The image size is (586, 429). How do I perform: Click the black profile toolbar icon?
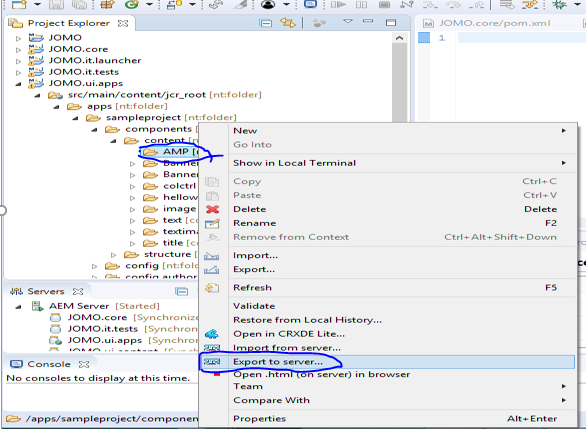click(x=268, y=4)
